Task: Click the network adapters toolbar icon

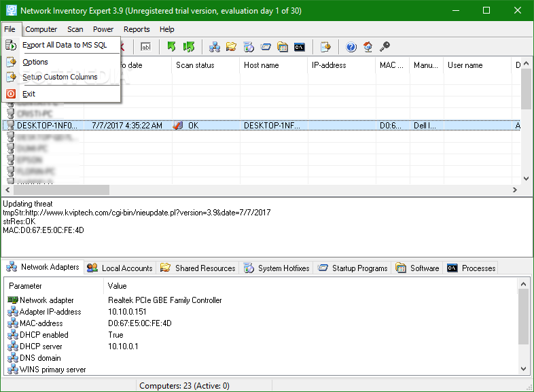Action: [x=214, y=47]
